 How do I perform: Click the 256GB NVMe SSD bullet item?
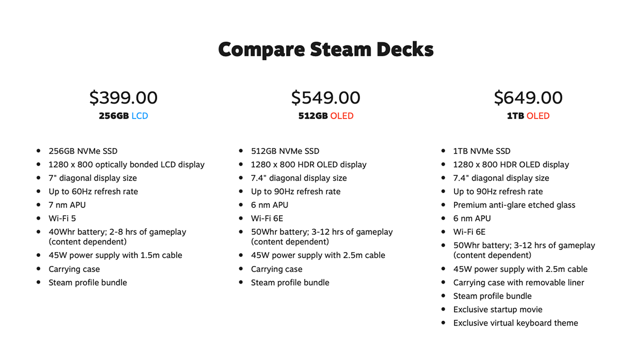(83, 151)
